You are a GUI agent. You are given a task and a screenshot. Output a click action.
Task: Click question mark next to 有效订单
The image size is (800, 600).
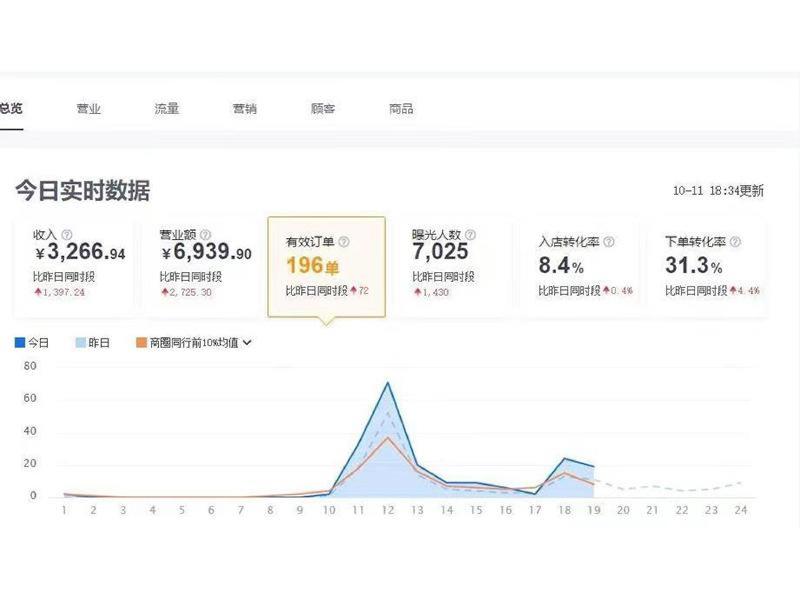click(344, 242)
